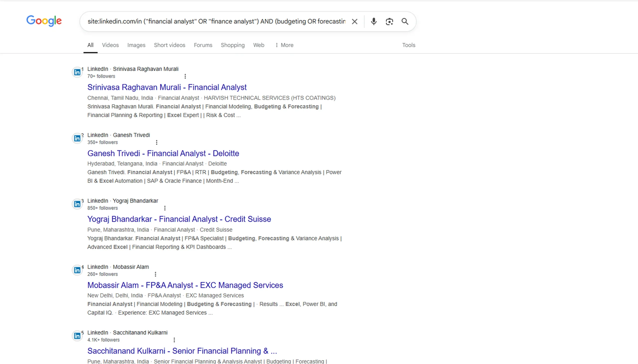
Task: Switch to the Images tab
Action: coord(136,45)
